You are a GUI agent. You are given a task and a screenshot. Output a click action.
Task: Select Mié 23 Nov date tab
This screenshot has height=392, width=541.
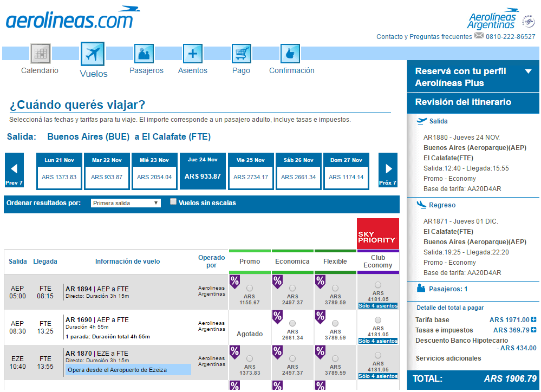coord(154,171)
